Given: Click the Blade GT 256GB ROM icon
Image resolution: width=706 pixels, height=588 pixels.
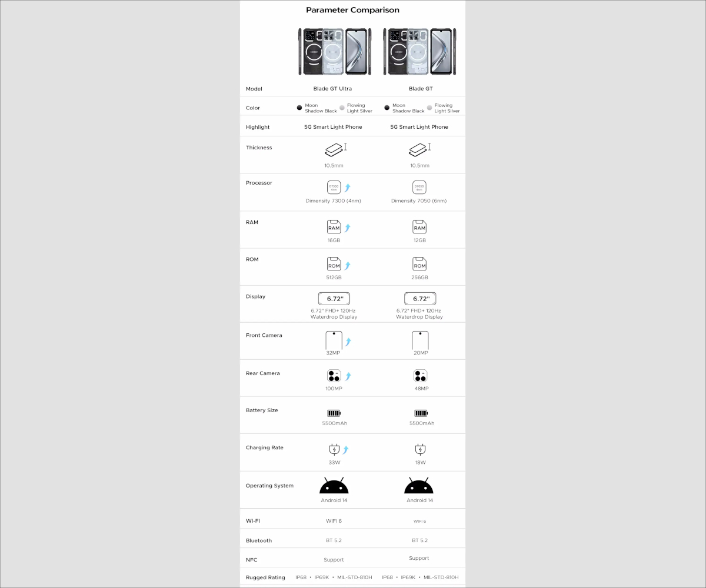Looking at the screenshot, I should pos(419,265).
